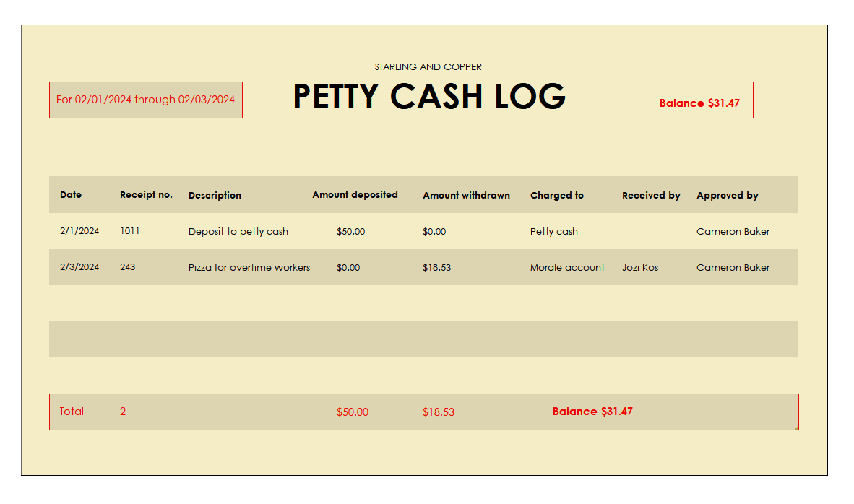Screen dimensions: 854x504
Task: Click the Received by column header
Action: [x=651, y=196]
